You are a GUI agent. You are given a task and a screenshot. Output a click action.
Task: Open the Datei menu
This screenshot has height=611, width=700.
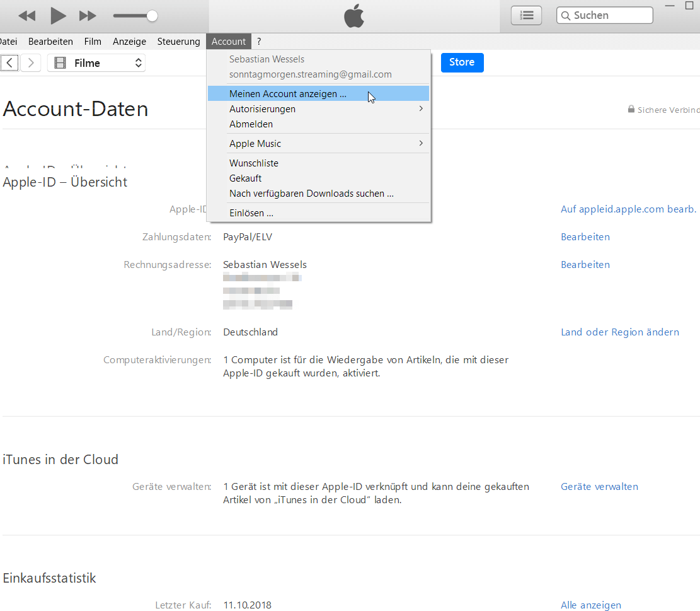8,42
